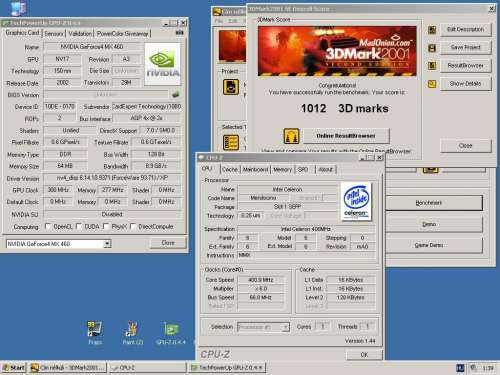Switch to TechPowerUp GPU-Z taskbar button
500x375 pixels.
pyautogui.click(x=227, y=368)
